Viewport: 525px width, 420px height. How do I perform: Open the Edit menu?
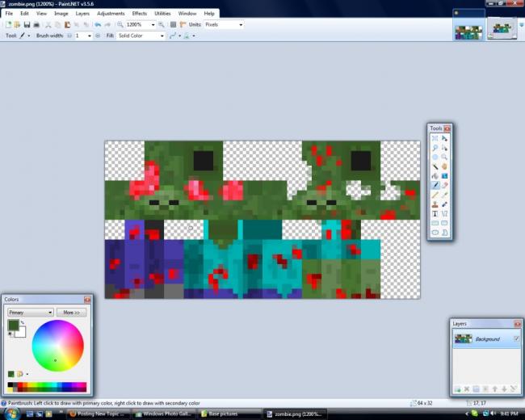coord(24,14)
